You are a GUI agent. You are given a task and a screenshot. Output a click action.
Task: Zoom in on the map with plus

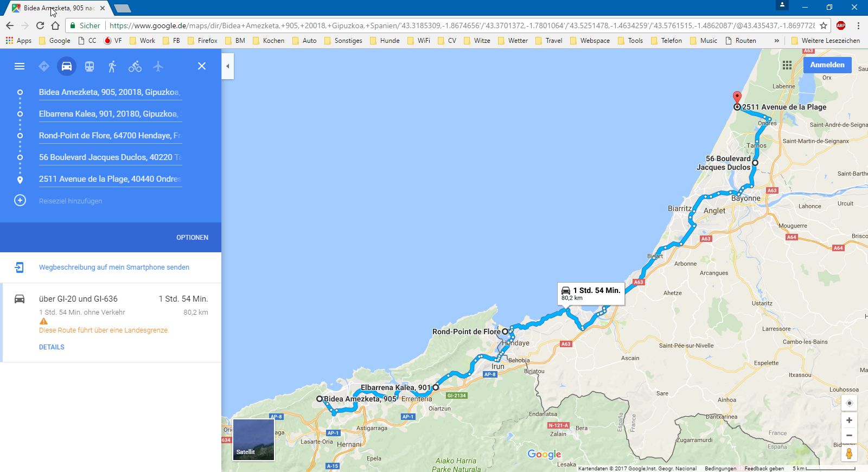tap(849, 420)
